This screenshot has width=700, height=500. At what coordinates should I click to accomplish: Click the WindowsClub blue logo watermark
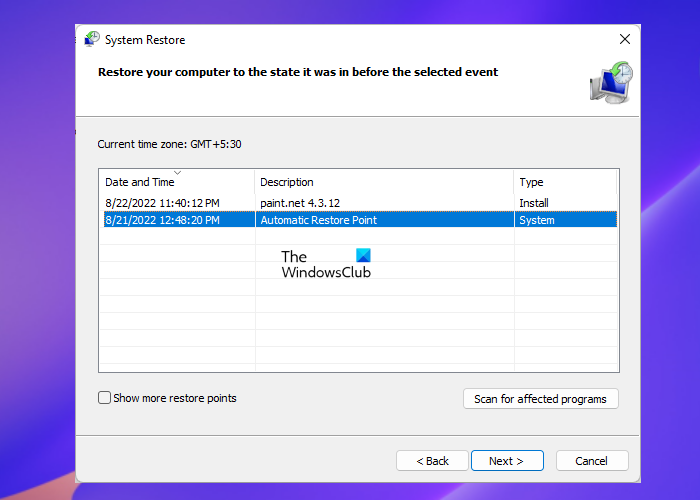tap(362, 256)
